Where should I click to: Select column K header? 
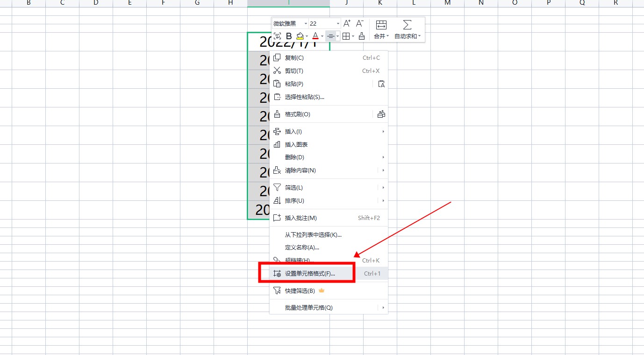(x=380, y=3)
